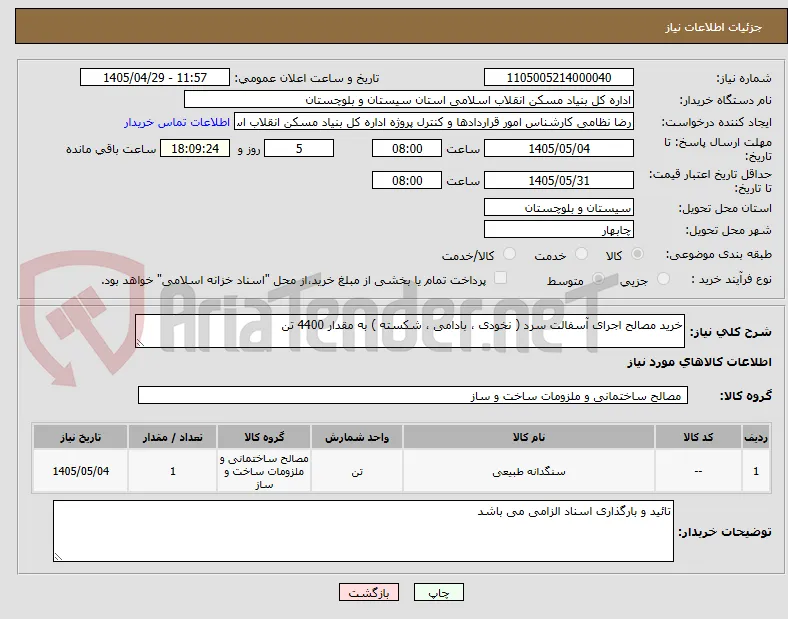Viewport: 788px width, 619px height.
Task: Click the buyer notes textarea
Action: [363, 531]
